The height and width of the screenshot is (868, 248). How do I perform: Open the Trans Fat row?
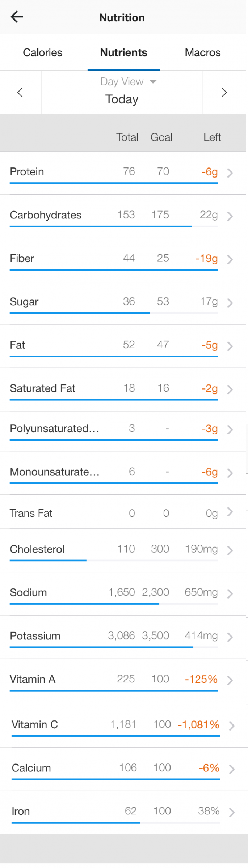point(123,512)
